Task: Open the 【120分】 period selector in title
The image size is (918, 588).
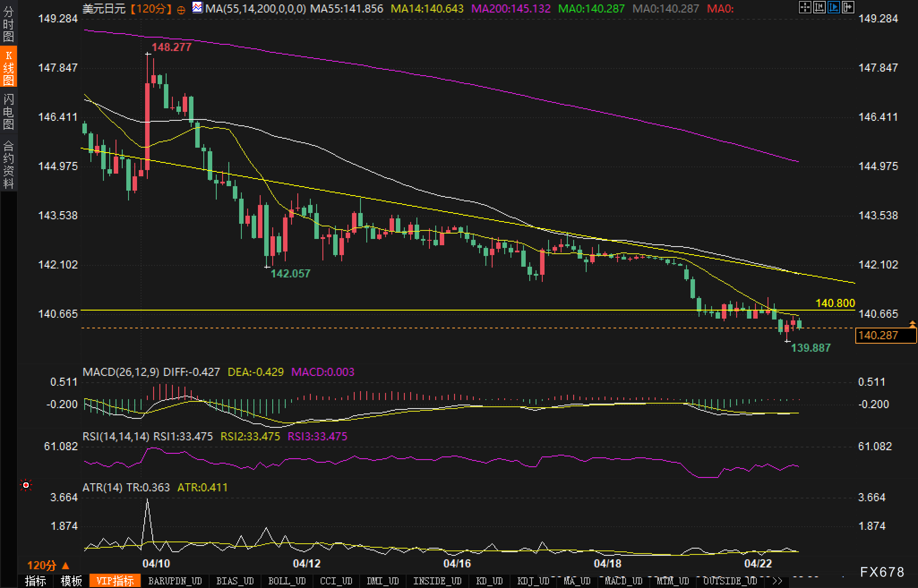Action: [151, 9]
